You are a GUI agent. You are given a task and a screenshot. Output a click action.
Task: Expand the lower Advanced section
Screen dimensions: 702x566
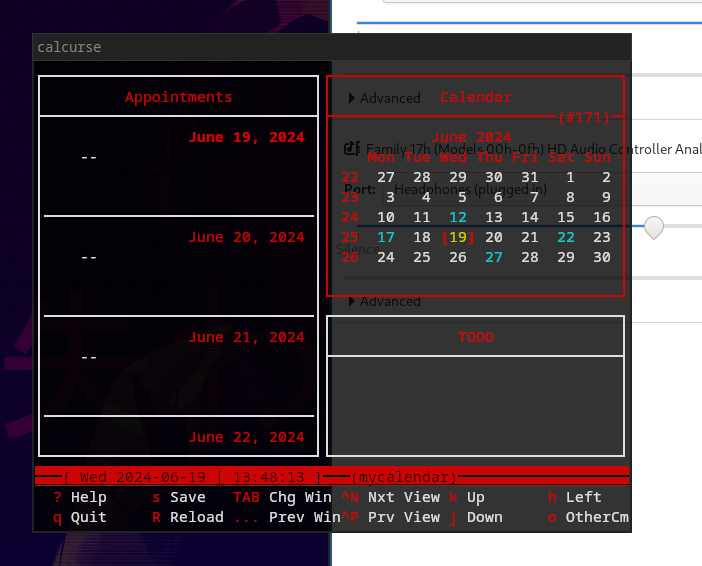(x=384, y=301)
